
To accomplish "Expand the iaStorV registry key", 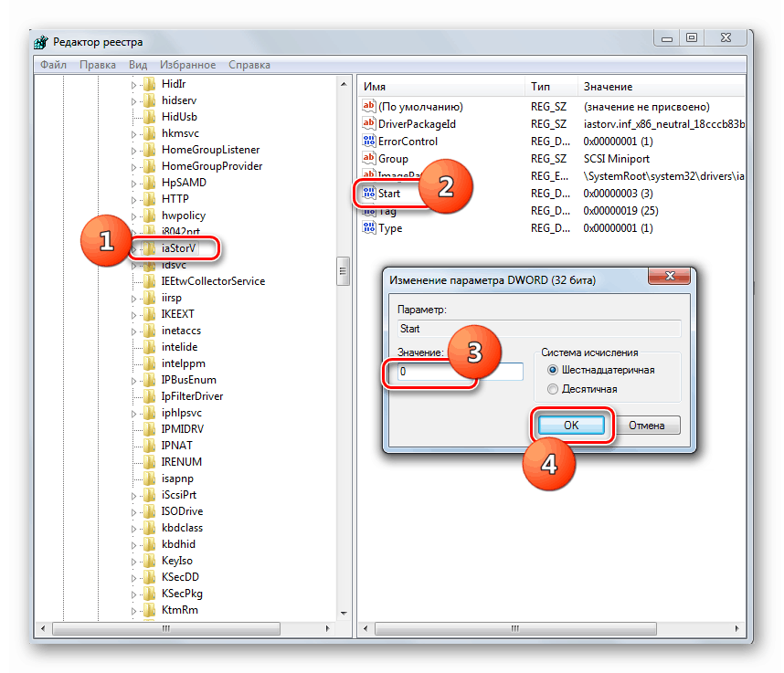I will click(133, 247).
